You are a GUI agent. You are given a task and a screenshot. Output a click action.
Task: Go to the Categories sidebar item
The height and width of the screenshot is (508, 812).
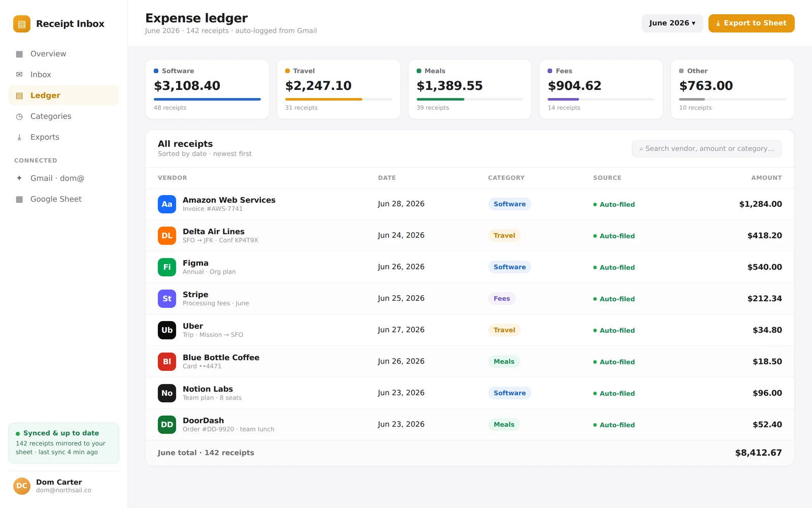click(x=63, y=116)
